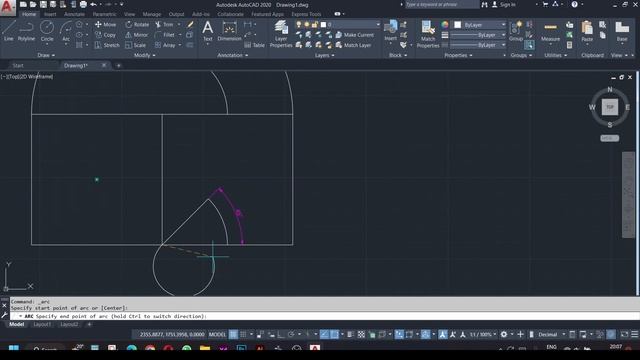Screen dimensions: 640x360
Task: Open the Annotate ribbon tab
Action: (x=74, y=14)
